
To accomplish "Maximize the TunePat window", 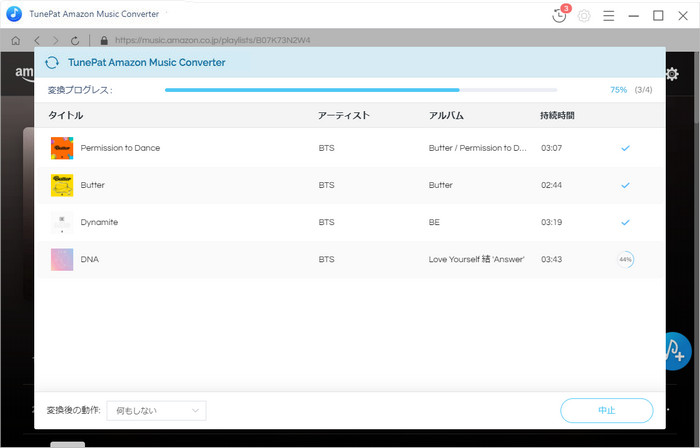I will (x=658, y=16).
